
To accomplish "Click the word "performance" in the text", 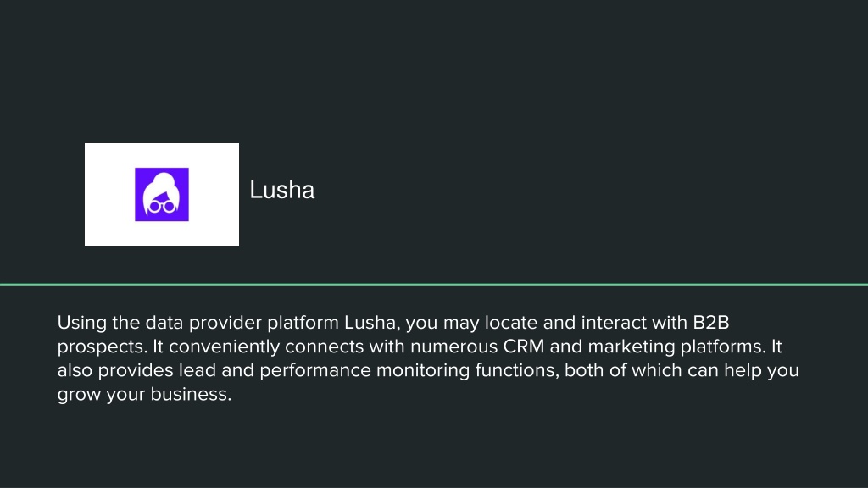I will click(315, 370).
